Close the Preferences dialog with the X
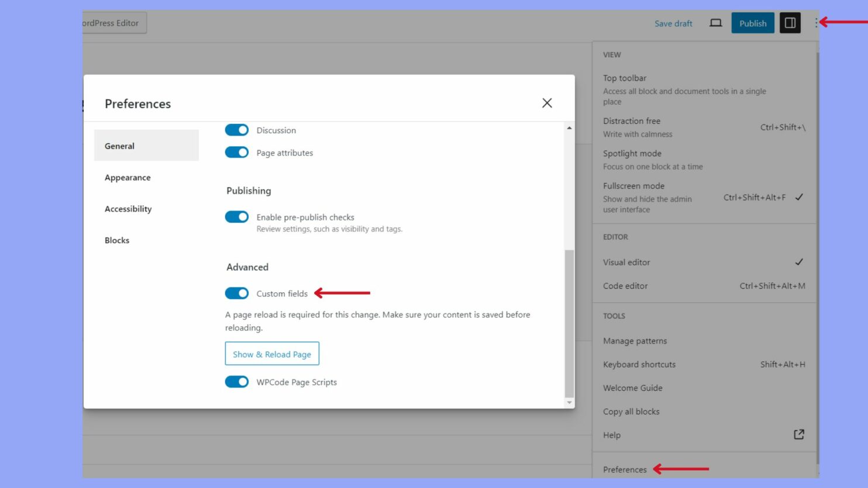 pyautogui.click(x=546, y=103)
